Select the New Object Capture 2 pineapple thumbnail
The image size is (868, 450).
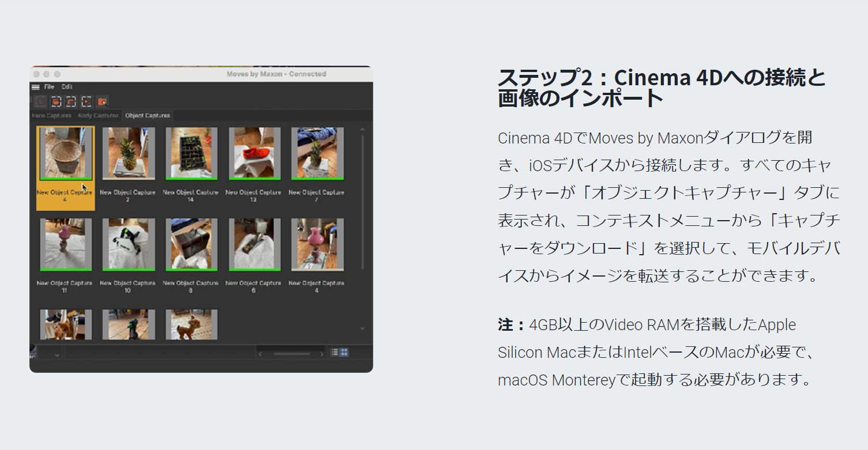129,154
